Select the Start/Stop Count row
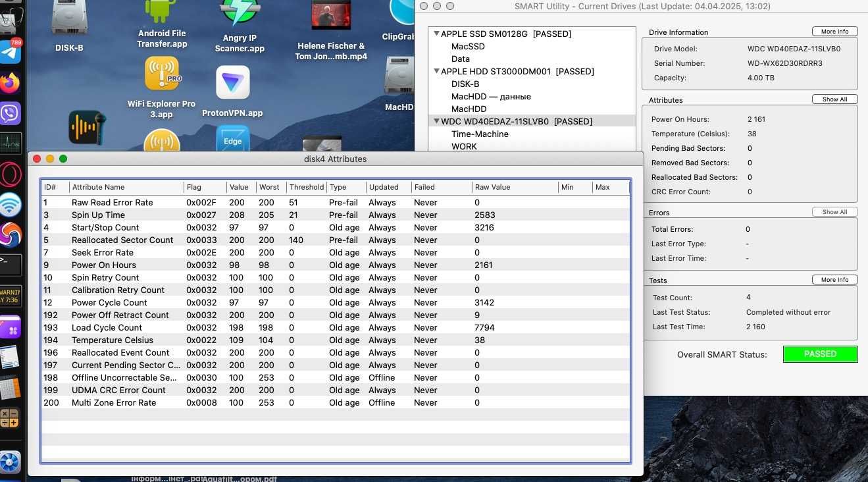Screen dimensions: 868x482 [x=336, y=227]
